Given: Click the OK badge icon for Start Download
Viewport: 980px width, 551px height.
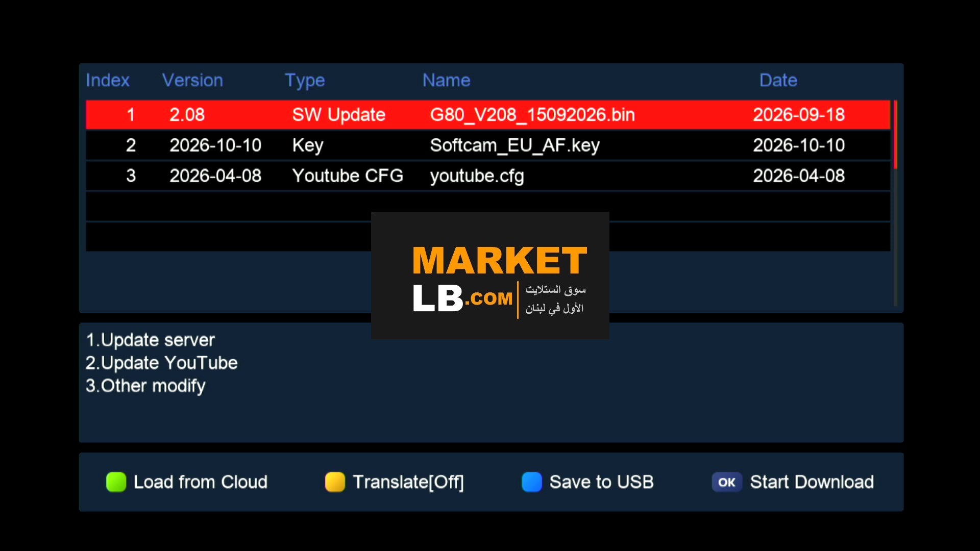Looking at the screenshot, I should pyautogui.click(x=726, y=482).
